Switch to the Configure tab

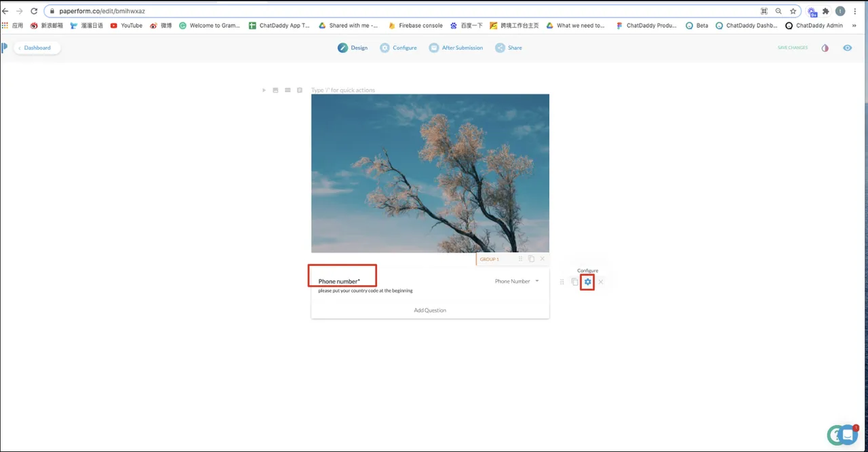(398, 48)
